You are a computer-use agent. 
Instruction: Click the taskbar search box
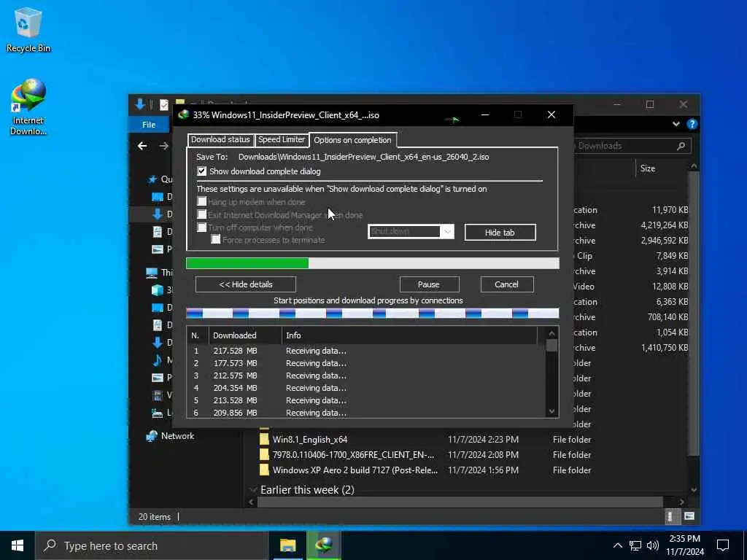pyautogui.click(x=152, y=545)
